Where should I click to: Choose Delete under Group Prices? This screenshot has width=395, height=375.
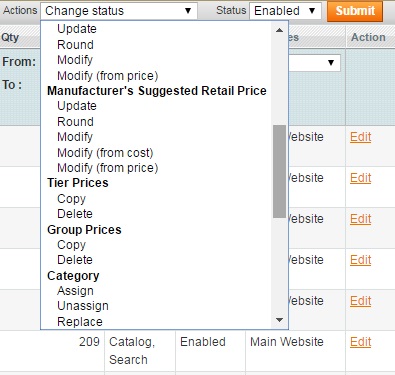pyautogui.click(x=75, y=260)
